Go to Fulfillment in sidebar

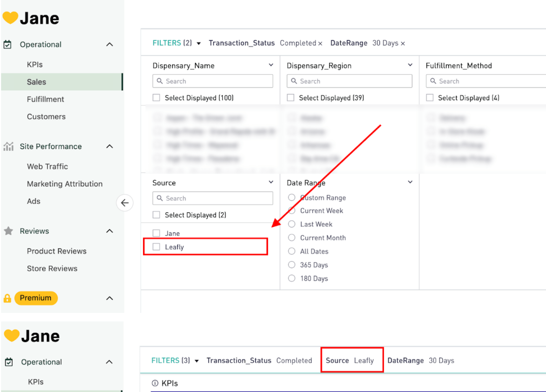pyautogui.click(x=45, y=99)
